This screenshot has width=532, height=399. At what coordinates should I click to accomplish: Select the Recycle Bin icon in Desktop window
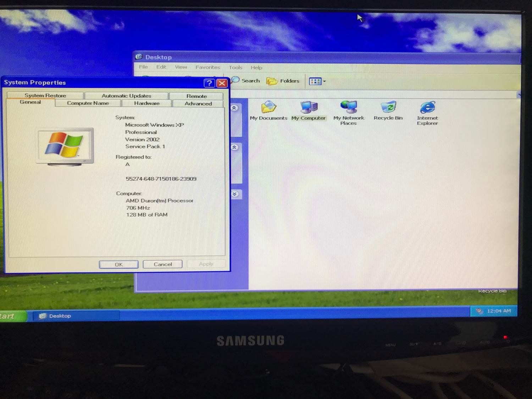[388, 111]
